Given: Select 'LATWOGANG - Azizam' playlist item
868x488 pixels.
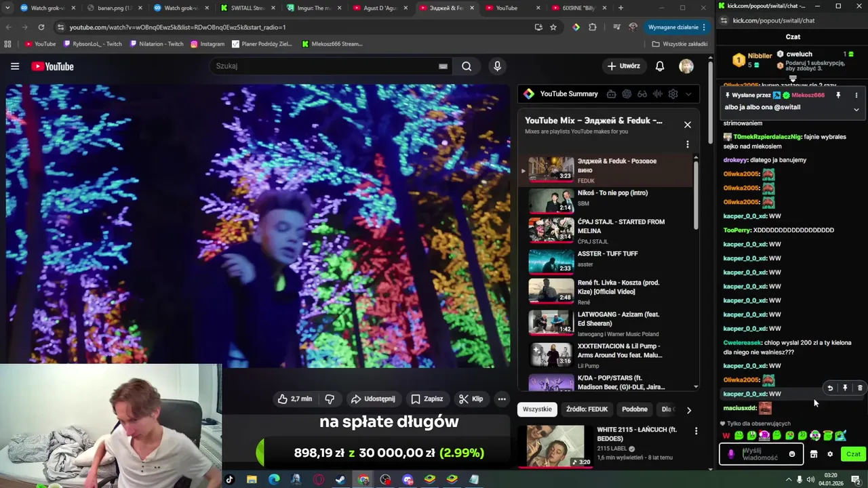Looking at the screenshot, I should pos(607,323).
